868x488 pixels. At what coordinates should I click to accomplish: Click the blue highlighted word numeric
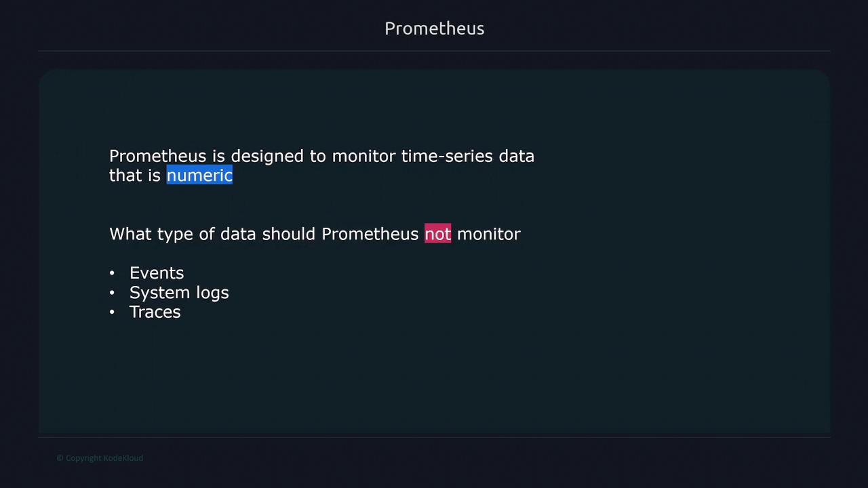coord(199,176)
